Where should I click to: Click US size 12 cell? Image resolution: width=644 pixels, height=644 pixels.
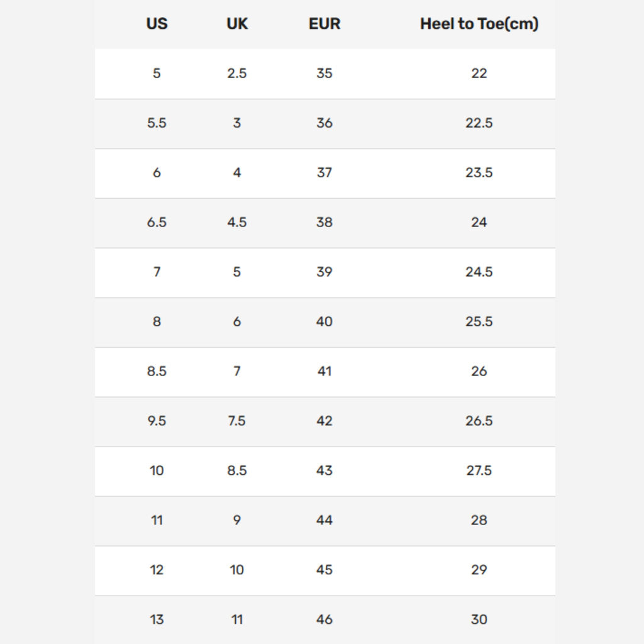(x=157, y=570)
